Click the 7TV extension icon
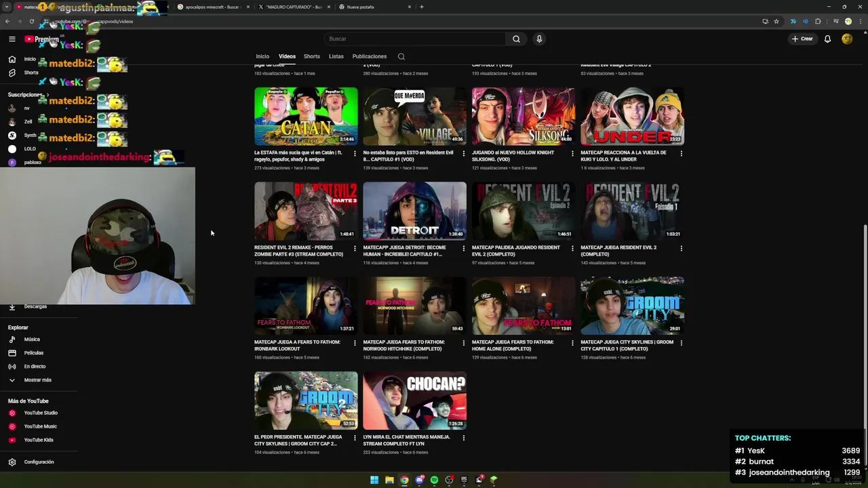 point(793,21)
